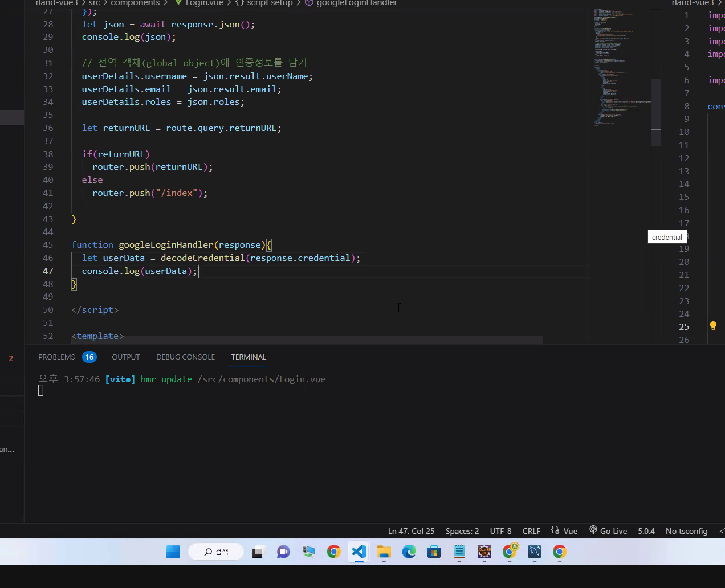Click 'response.credential' argument on line 46
Screen dimensions: 725x588
(x=300, y=258)
